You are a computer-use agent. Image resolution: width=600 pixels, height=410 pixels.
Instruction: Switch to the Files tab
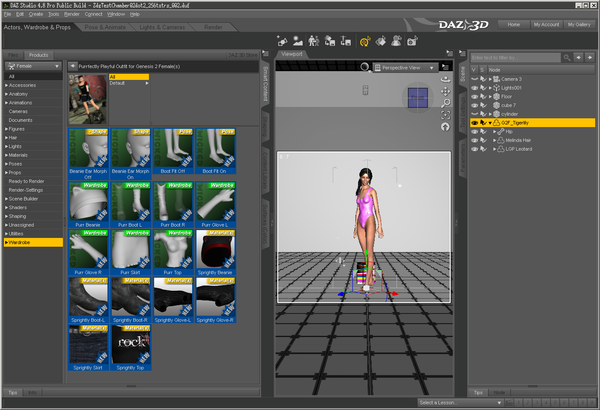[x=13, y=55]
